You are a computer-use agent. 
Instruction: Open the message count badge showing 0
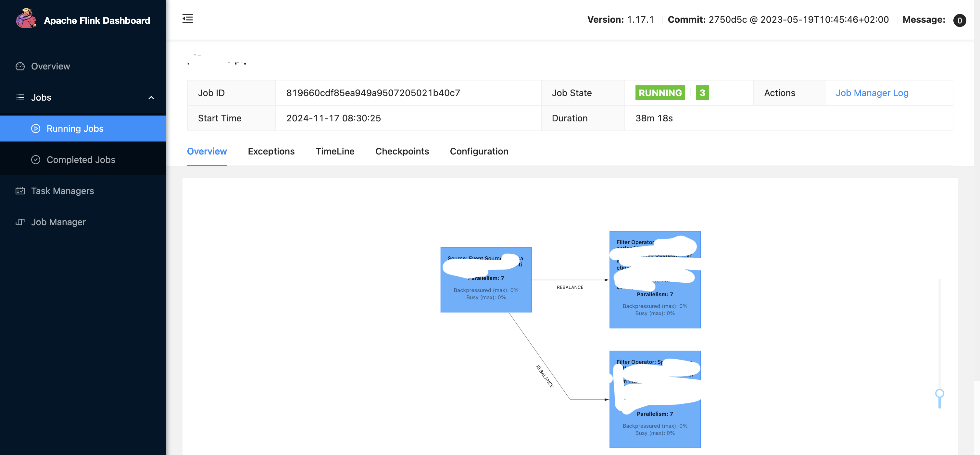[x=960, y=20]
